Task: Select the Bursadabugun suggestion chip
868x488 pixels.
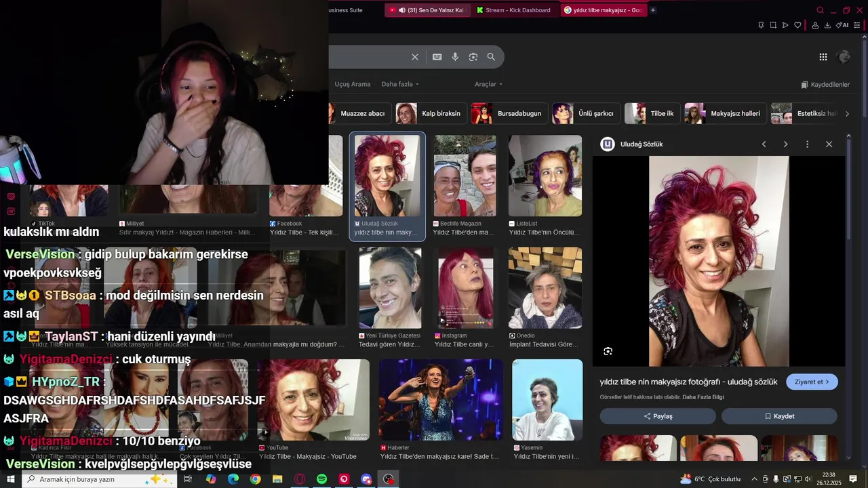Action: pos(509,113)
